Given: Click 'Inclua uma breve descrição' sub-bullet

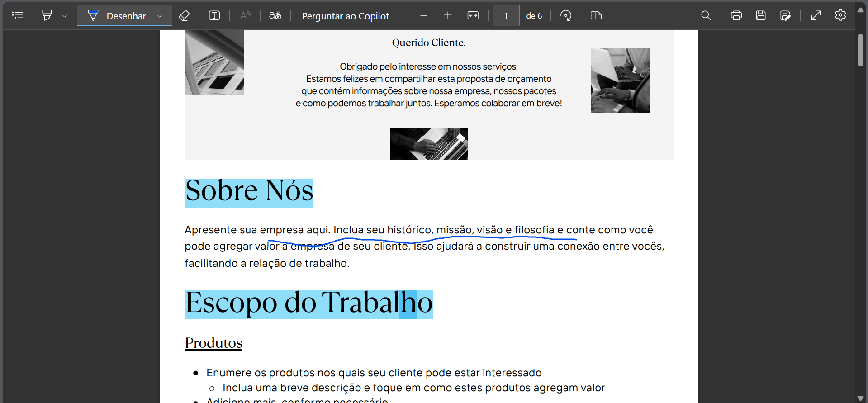Looking at the screenshot, I should (414, 388).
